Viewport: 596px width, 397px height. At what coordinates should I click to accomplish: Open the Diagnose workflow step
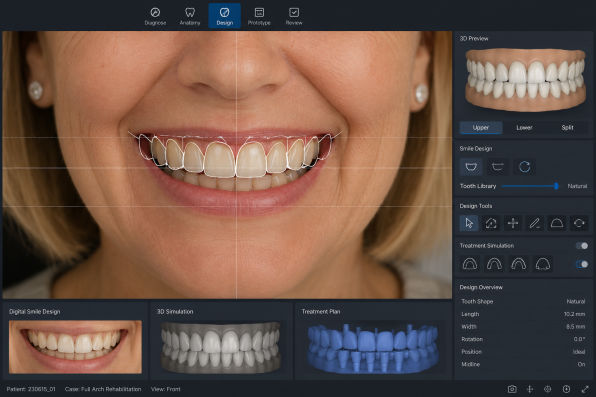pos(155,16)
